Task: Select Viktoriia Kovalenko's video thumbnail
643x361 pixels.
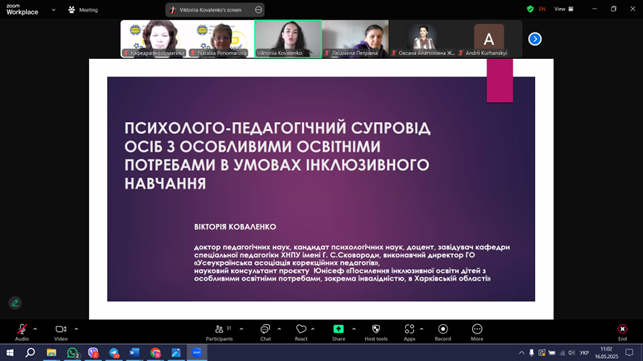Action: coord(288,39)
